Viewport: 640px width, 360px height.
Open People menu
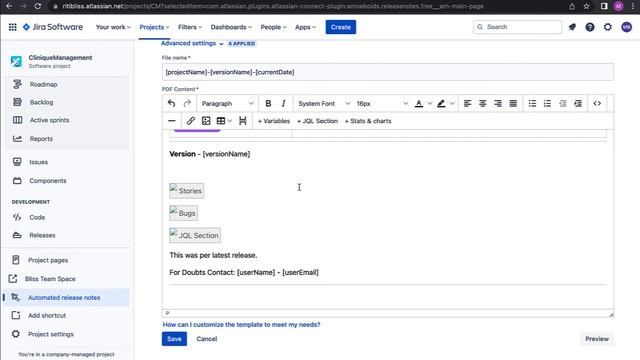click(273, 27)
